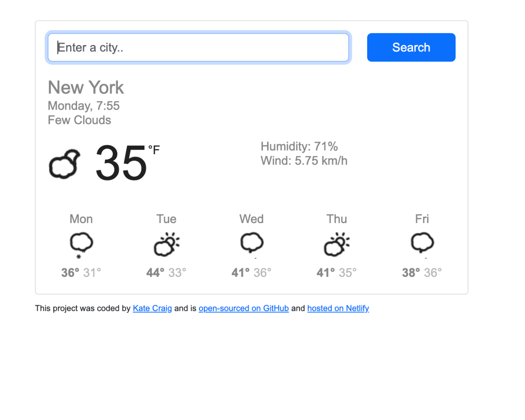Click inside the Enter a city field
Image resolution: width=525 pixels, height=420 pixels.
pos(198,47)
